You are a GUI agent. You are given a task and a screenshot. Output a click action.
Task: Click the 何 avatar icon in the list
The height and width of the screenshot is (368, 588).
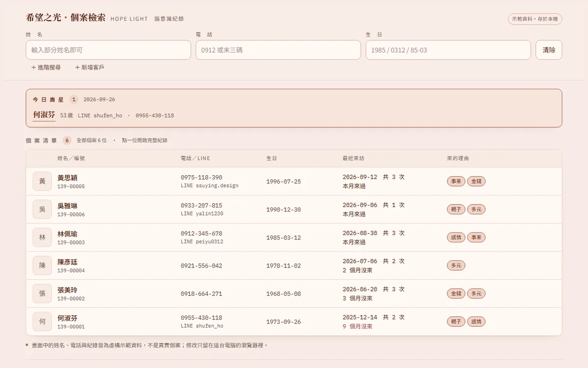42,321
